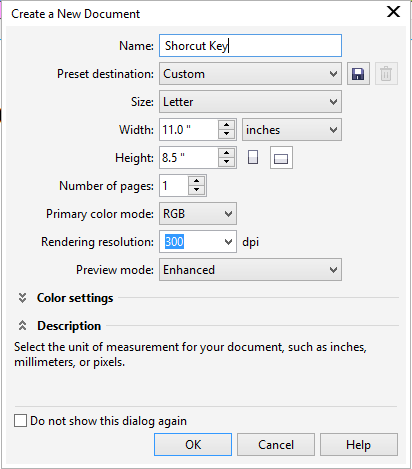Click the trash icon to delete the preset
This screenshot has width=412, height=469.
pos(386,74)
